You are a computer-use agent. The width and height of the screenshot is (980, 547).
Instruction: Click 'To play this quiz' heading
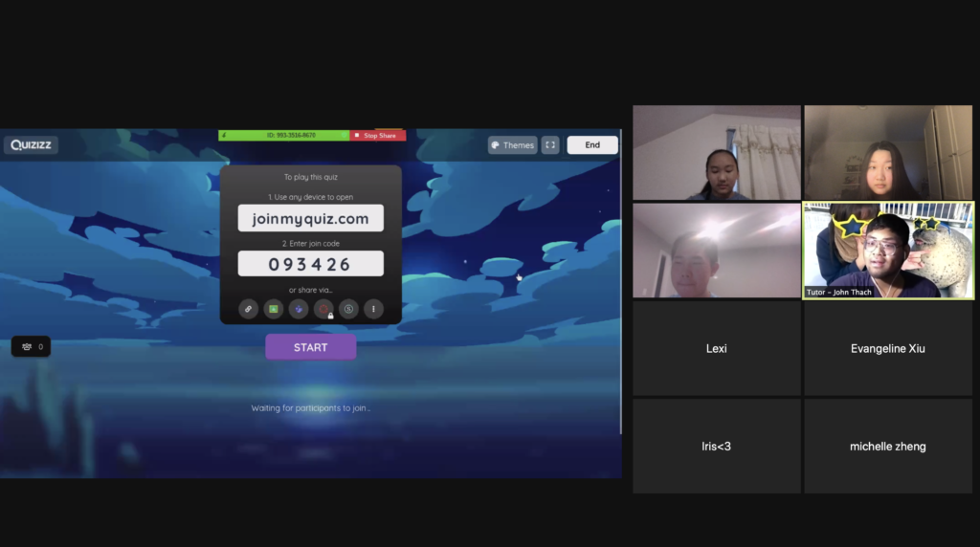point(311,177)
